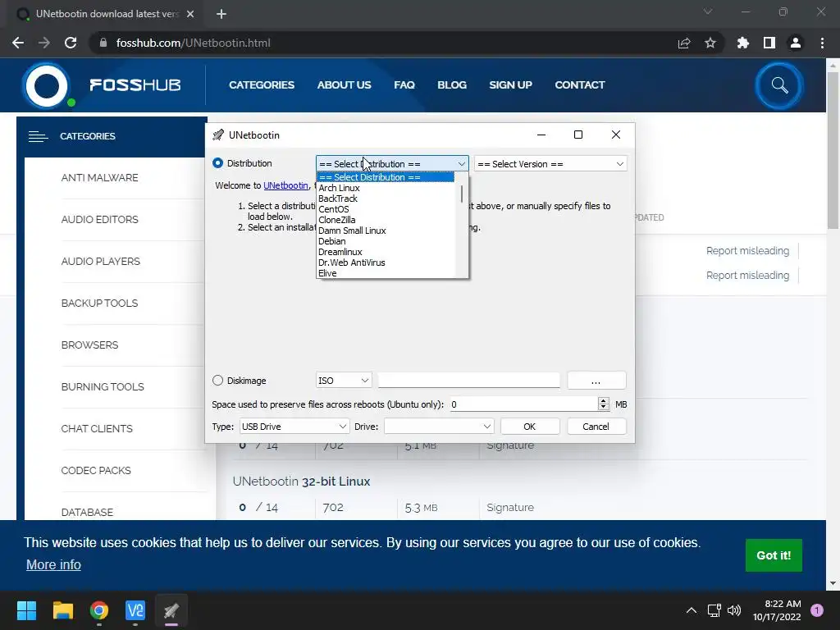Click OK in the UNetbootin dialog
The height and width of the screenshot is (630, 840).
pos(530,427)
